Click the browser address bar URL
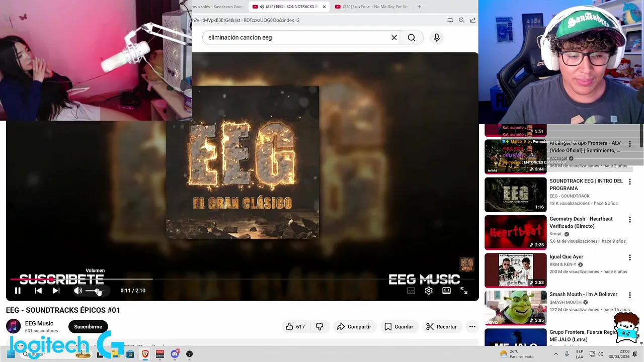 [246, 20]
